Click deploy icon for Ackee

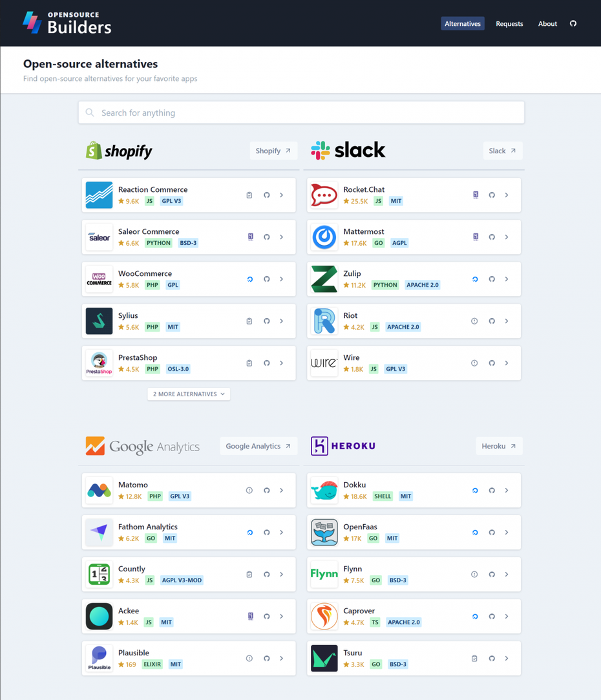[251, 616]
